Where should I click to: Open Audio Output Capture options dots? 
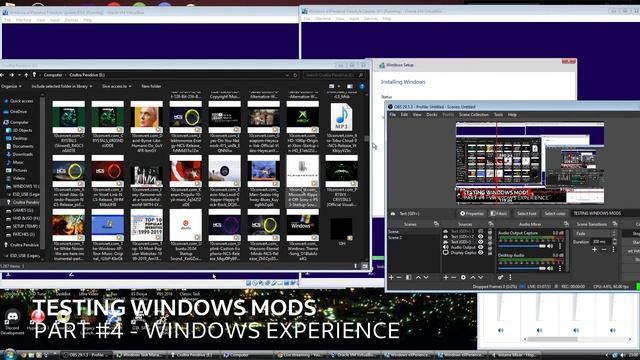pos(560,246)
